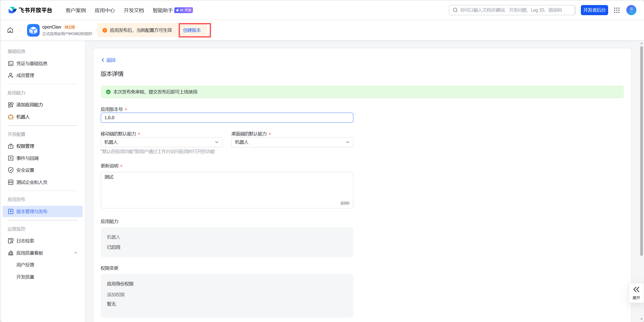
Task: Click the 创建版本 link
Action: pos(192,30)
